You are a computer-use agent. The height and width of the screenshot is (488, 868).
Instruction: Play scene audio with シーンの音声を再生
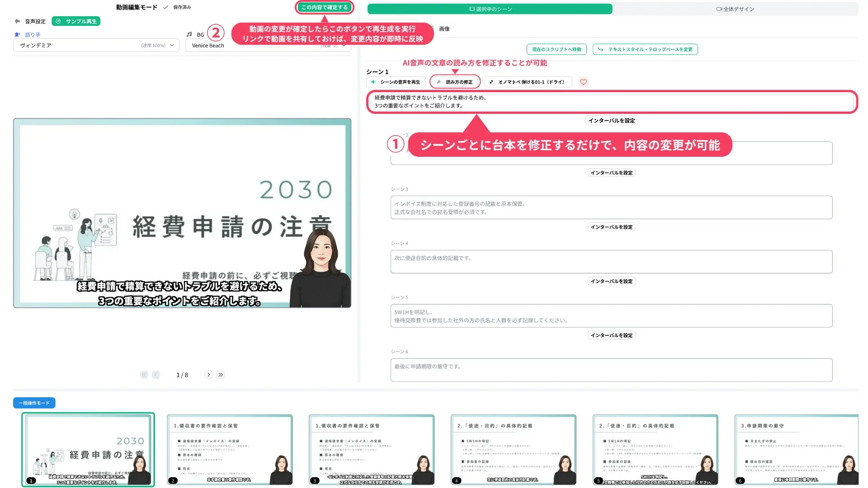pyautogui.click(x=396, y=82)
